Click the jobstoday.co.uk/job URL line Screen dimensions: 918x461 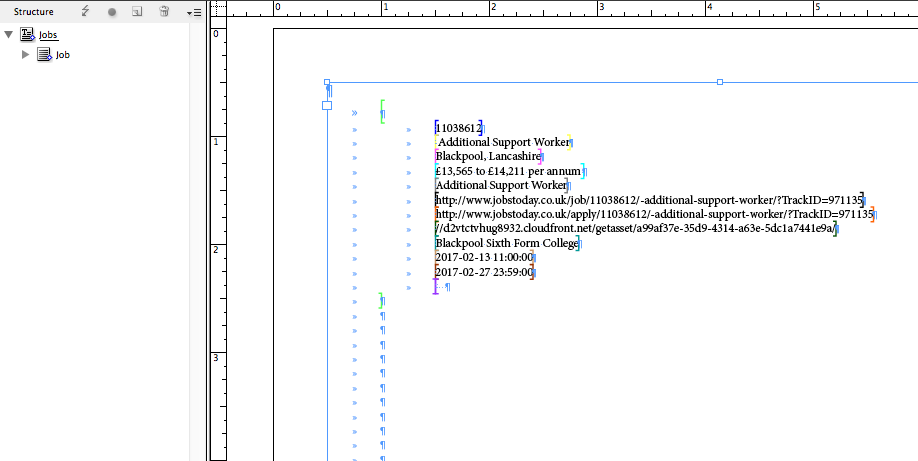click(649, 200)
